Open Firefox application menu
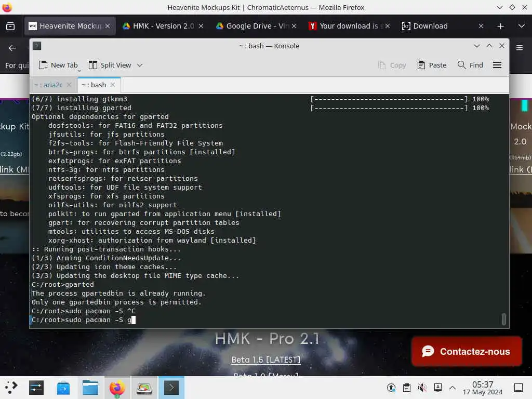Screen dimensions: 532x399 click(x=520, y=48)
